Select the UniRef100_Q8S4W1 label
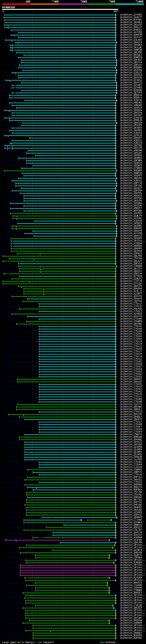The height and width of the screenshot is (644, 146). [131, 324]
